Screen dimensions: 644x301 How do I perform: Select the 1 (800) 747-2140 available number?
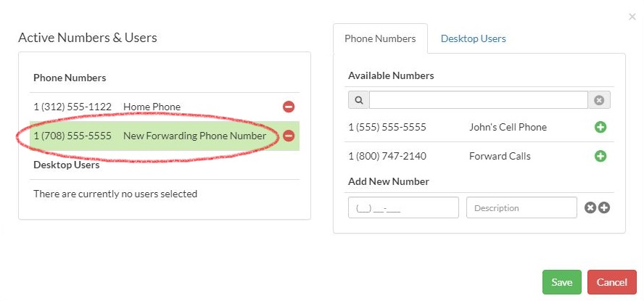tap(479, 156)
